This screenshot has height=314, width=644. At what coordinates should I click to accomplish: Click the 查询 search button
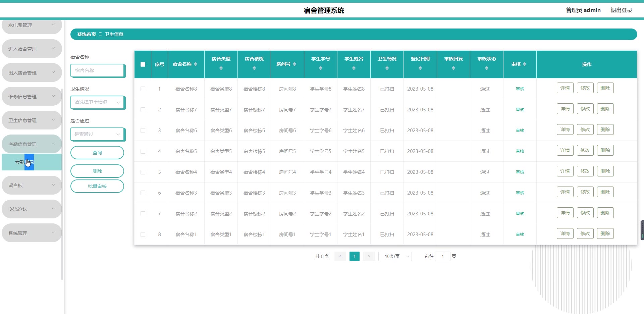[97, 153]
